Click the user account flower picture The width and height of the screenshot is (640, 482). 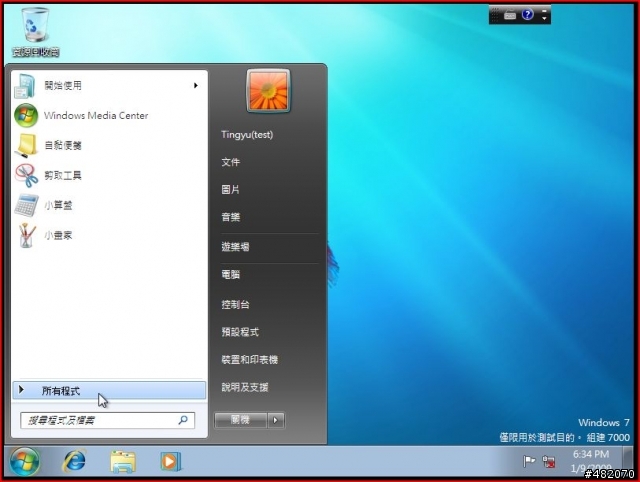(268, 91)
